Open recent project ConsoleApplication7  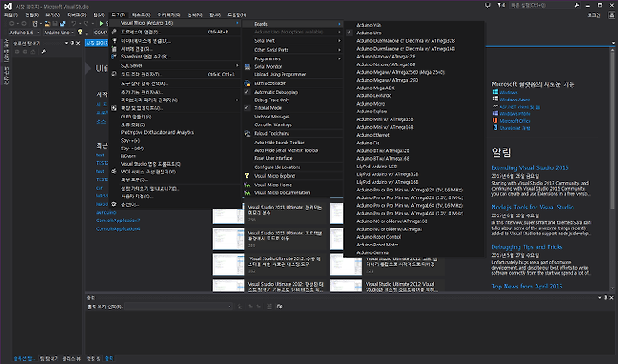pyautogui.click(x=118, y=221)
